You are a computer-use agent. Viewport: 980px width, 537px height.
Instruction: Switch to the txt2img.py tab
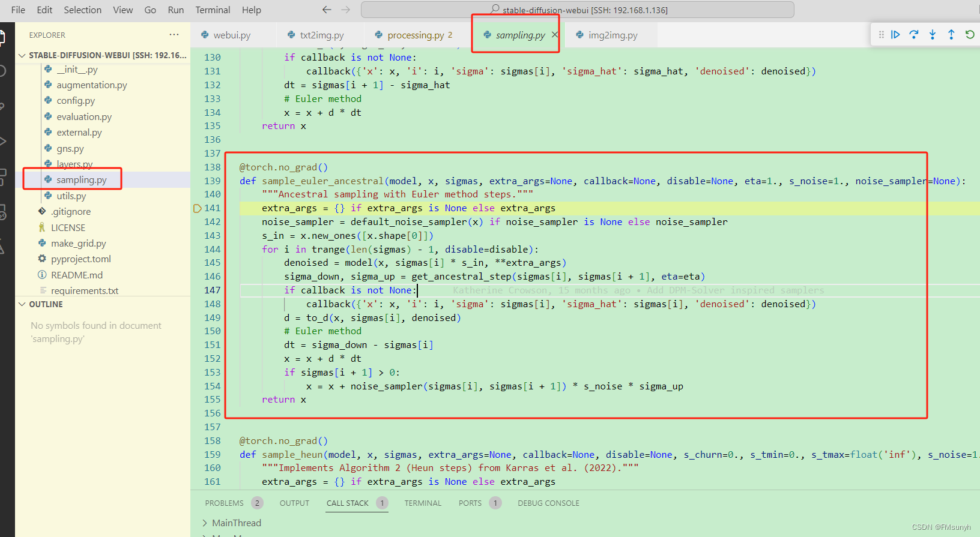pos(319,35)
